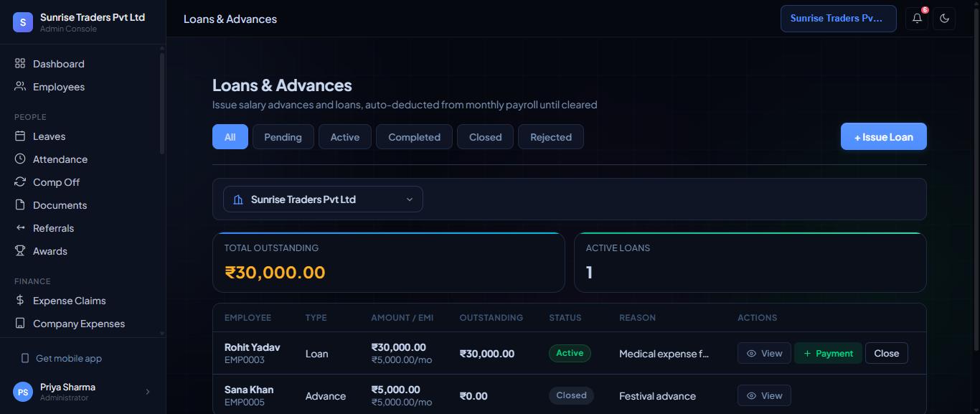980x414 pixels.
Task: Click the Get mobile app link
Action: click(69, 359)
